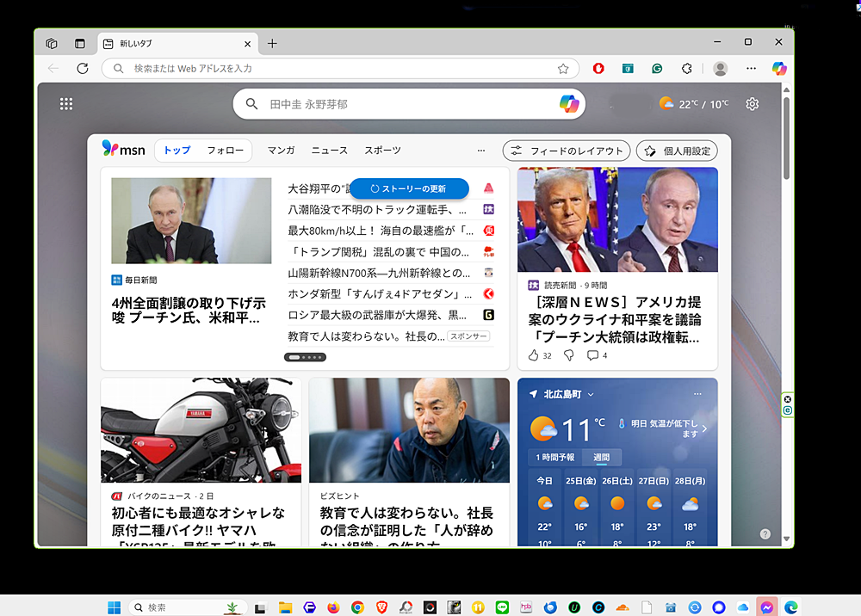This screenshot has height=616, width=861.
Task: Open the Windows Start button
Action: coord(115,607)
